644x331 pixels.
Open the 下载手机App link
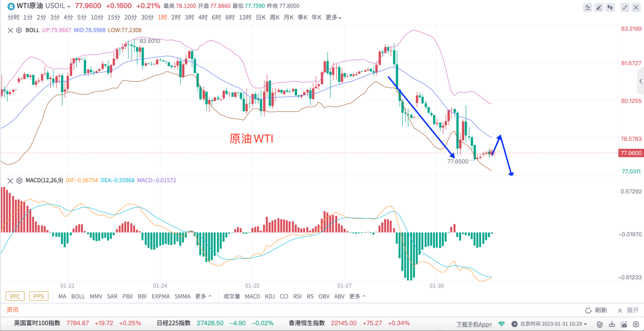474,324
